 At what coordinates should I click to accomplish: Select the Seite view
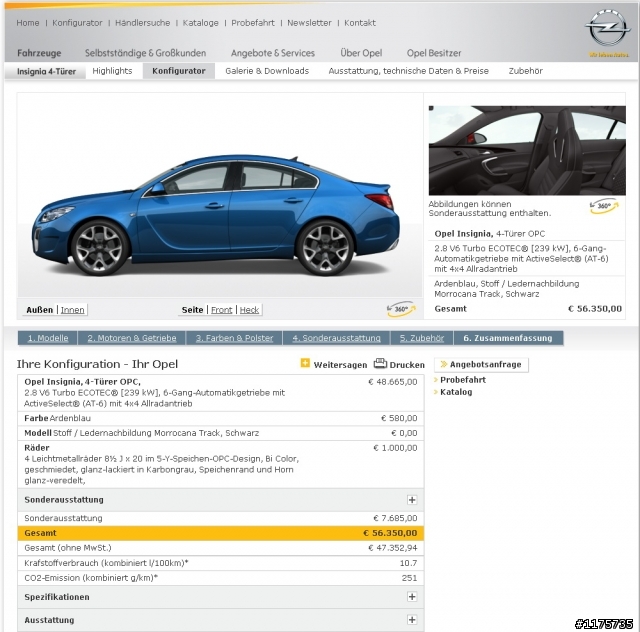tap(192, 310)
